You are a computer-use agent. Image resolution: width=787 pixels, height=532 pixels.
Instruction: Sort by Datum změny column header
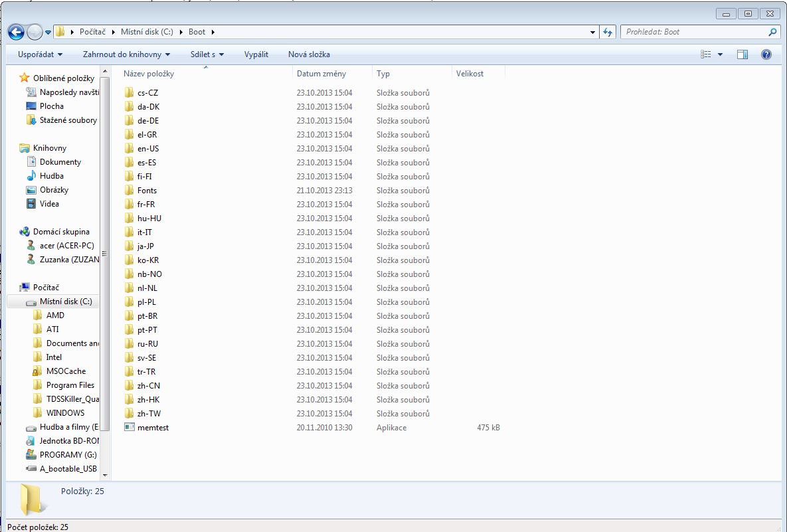[321, 73]
